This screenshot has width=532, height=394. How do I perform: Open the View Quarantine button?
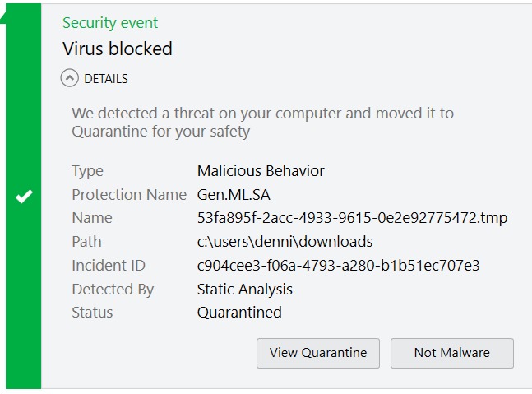point(318,353)
